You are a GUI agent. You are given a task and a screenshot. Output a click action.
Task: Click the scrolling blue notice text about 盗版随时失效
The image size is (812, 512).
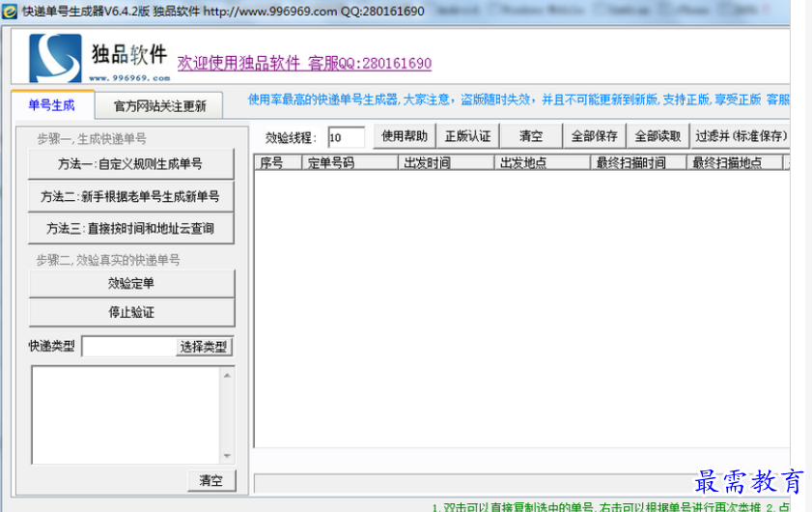[x=518, y=100]
